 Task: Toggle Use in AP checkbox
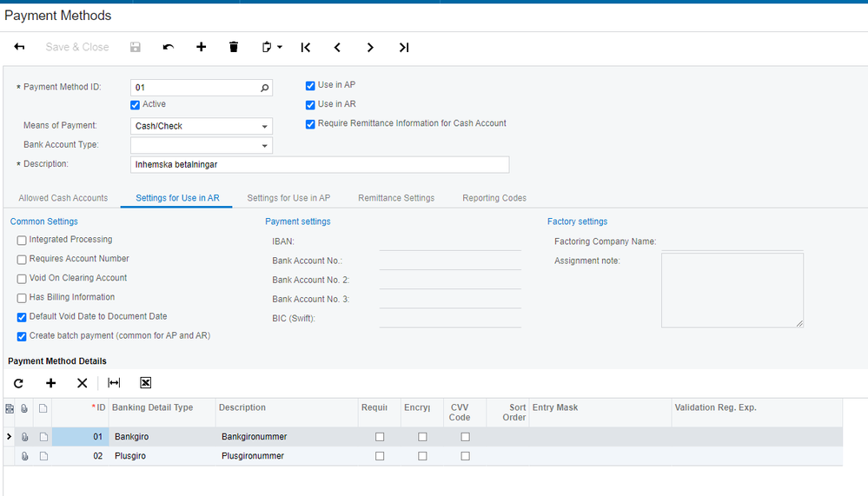point(310,86)
